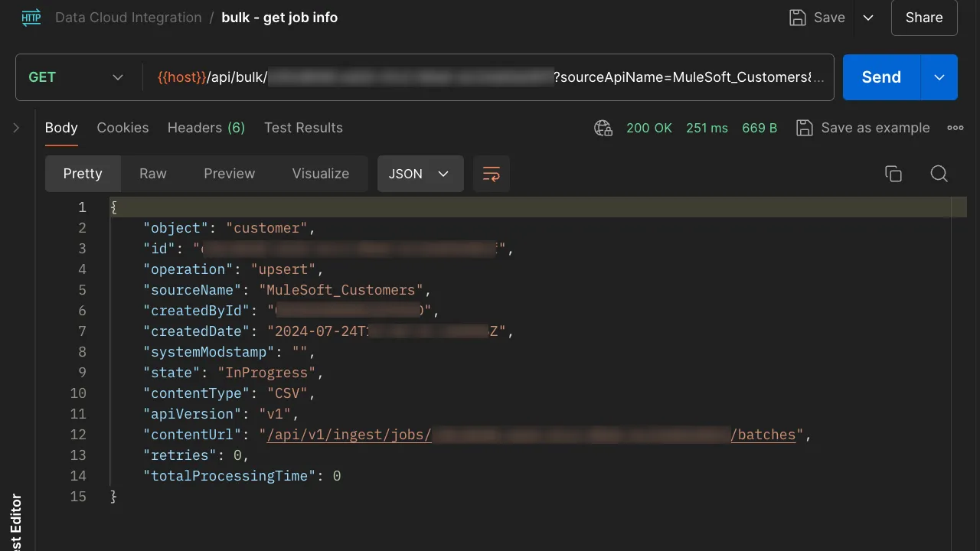
Task: Click the "id" key on line 3
Action: tap(159, 249)
